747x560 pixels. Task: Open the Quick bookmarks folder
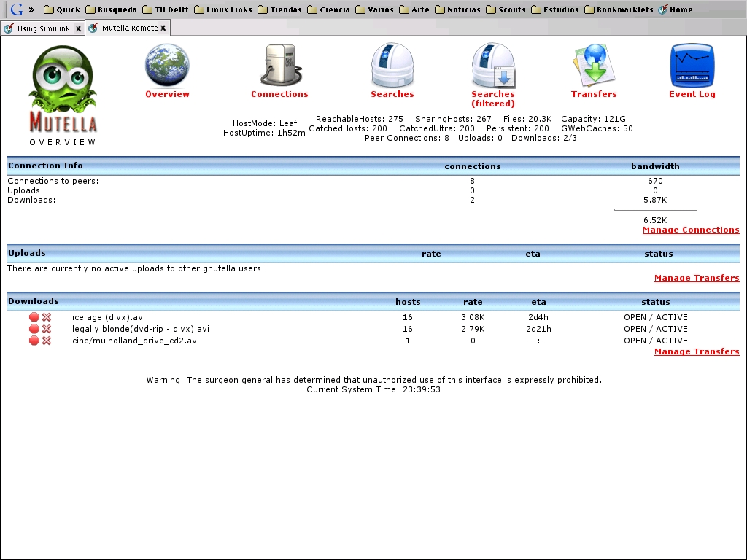[63, 9]
